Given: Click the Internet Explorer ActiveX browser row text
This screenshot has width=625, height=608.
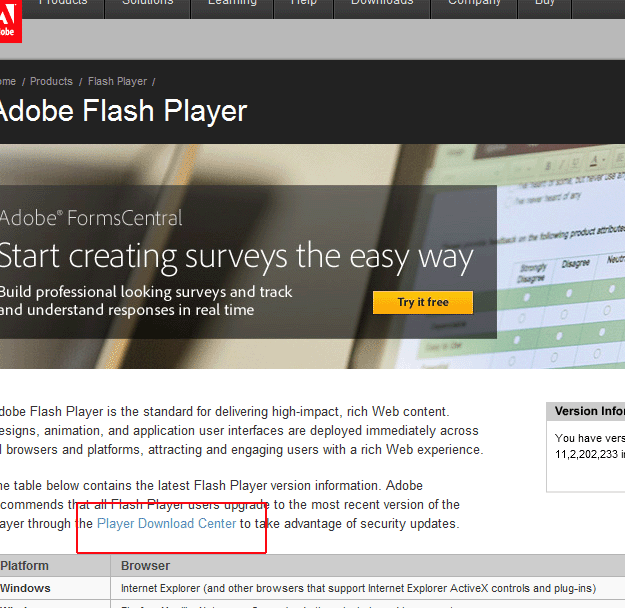Looking at the screenshot, I should [358, 588].
